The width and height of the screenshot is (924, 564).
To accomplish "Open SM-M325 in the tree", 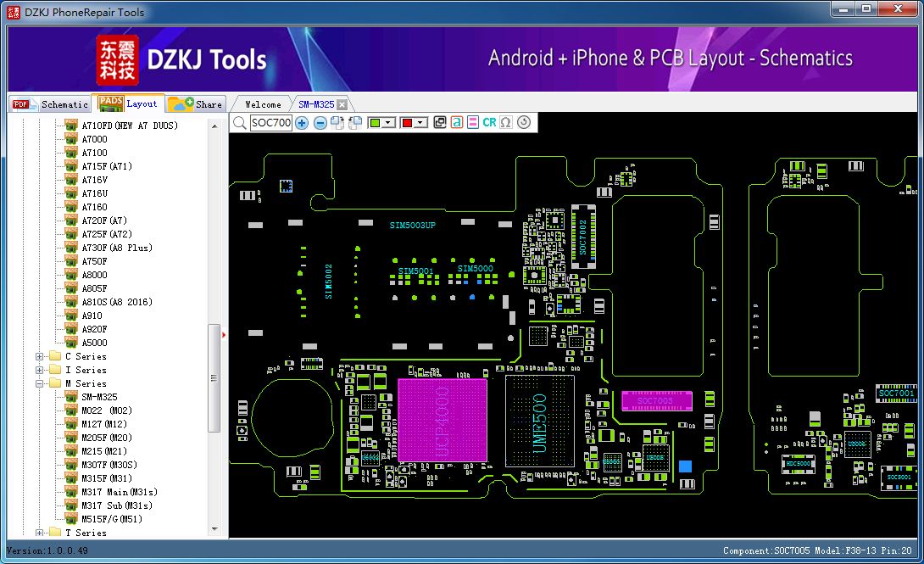I will point(99,397).
